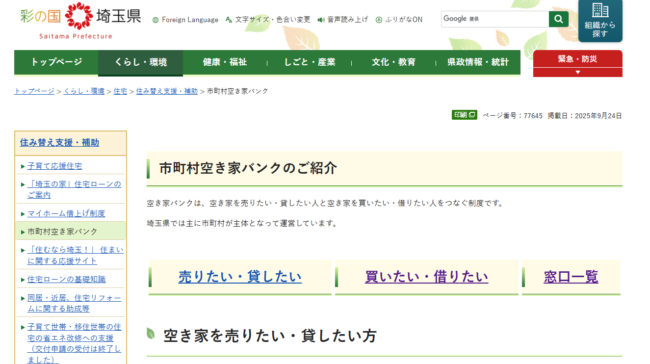Jump to 買いたい・借りたい section

pos(427,277)
